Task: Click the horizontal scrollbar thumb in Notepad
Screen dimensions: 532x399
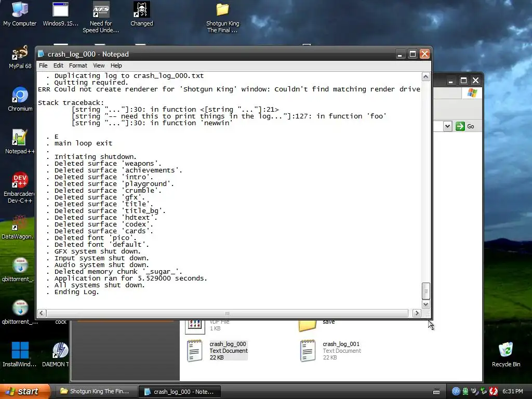Action: (x=227, y=313)
